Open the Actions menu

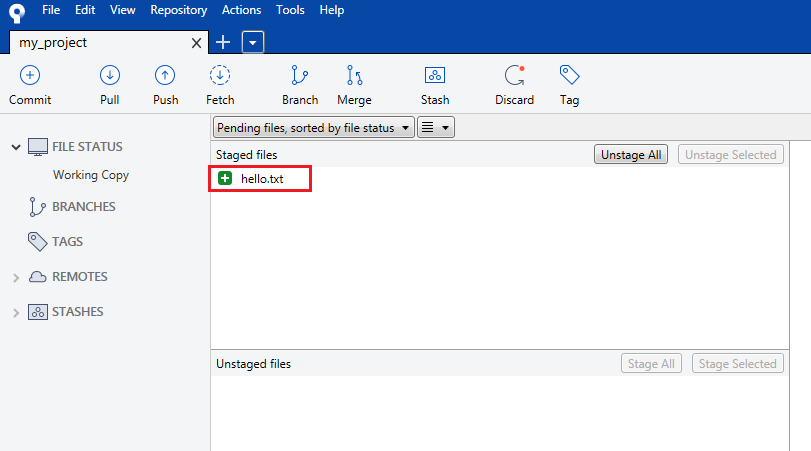pyautogui.click(x=241, y=10)
